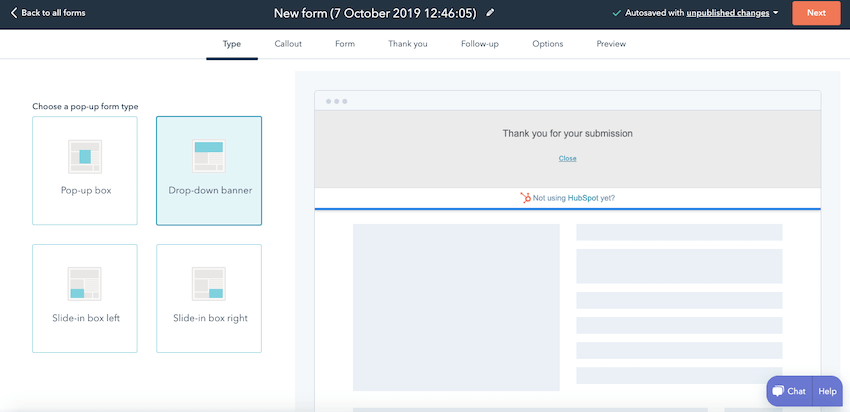Click 'Thank you for your submission' text

568,133
